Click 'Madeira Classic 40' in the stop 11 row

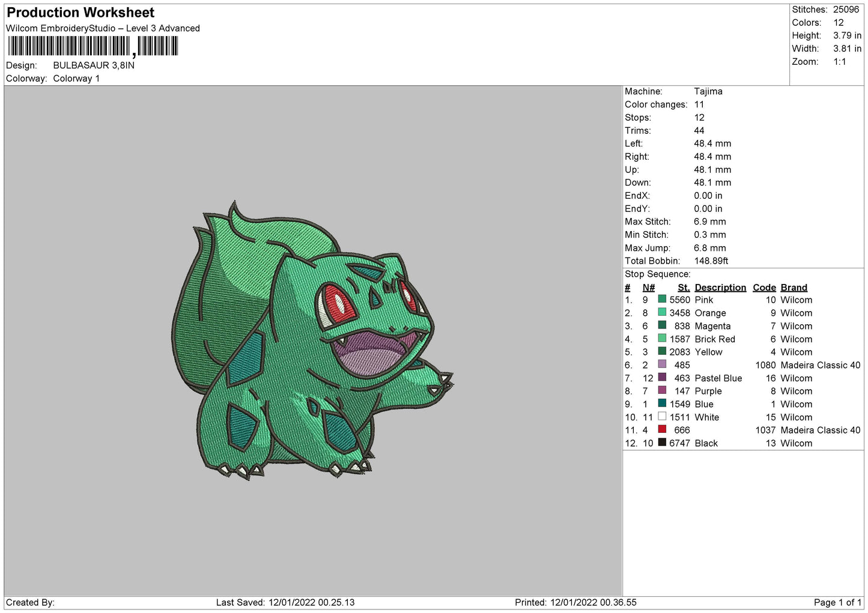(821, 430)
